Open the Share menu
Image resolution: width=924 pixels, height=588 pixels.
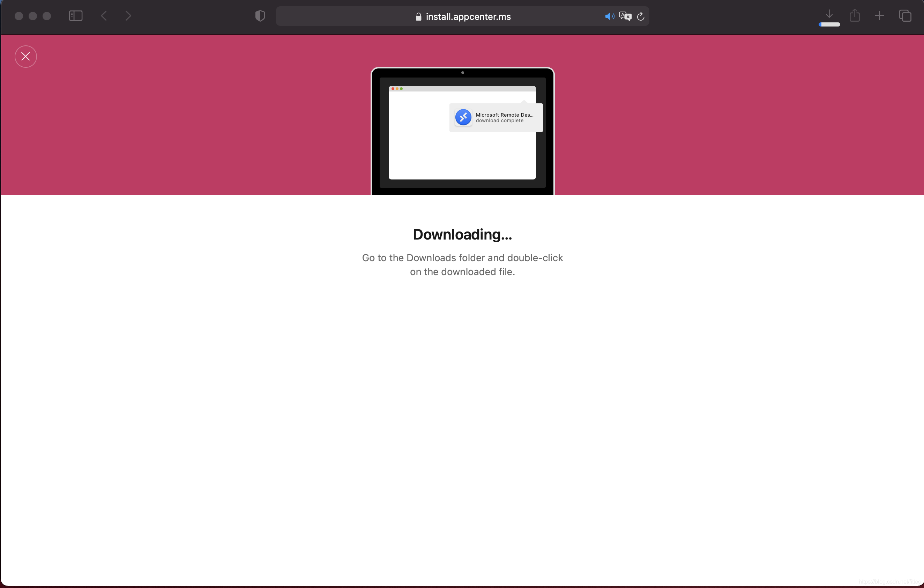(855, 15)
